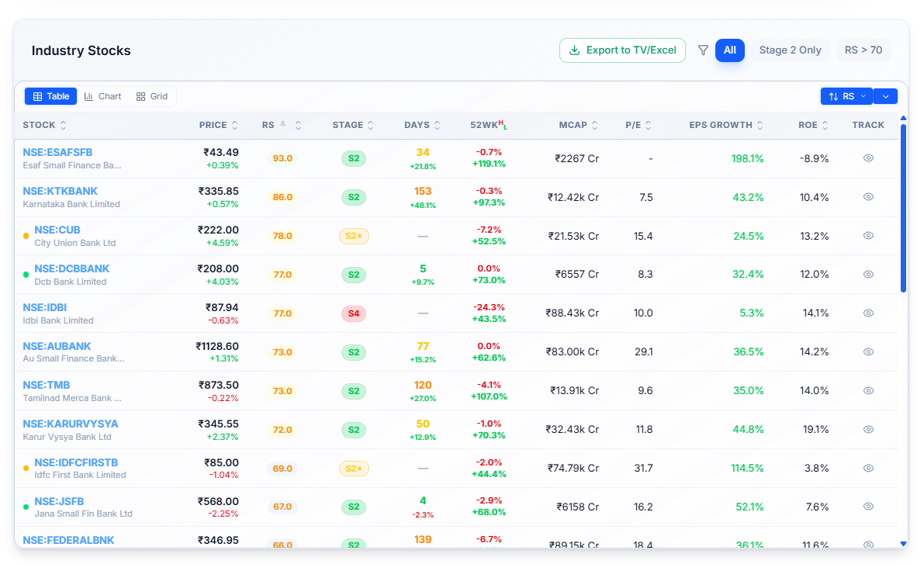Click ROE value 19.1%
924x564 pixels.
coord(815,430)
